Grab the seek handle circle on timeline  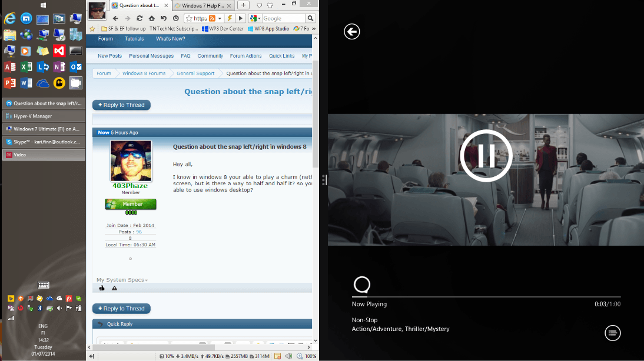coord(362,285)
